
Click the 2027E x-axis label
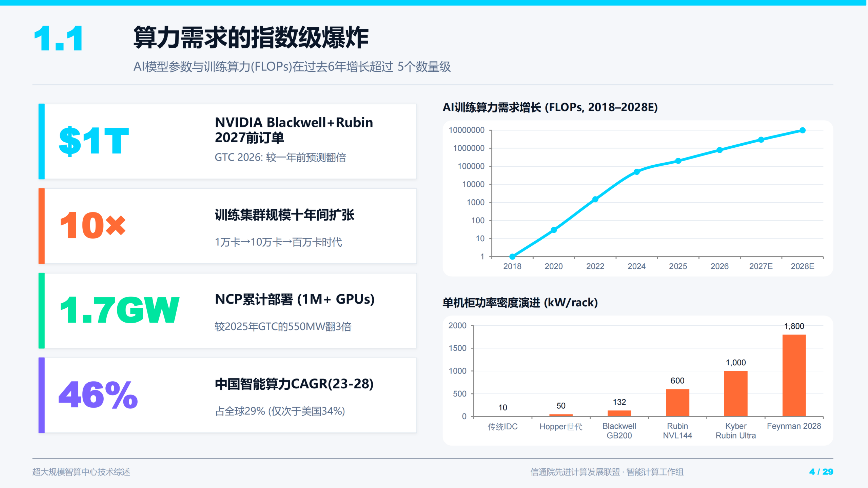(x=761, y=266)
